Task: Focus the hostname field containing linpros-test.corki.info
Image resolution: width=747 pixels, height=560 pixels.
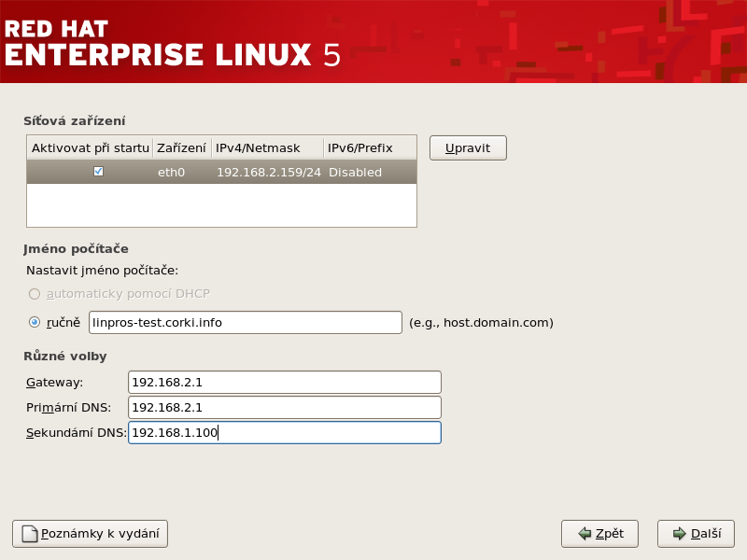Action: [245, 322]
